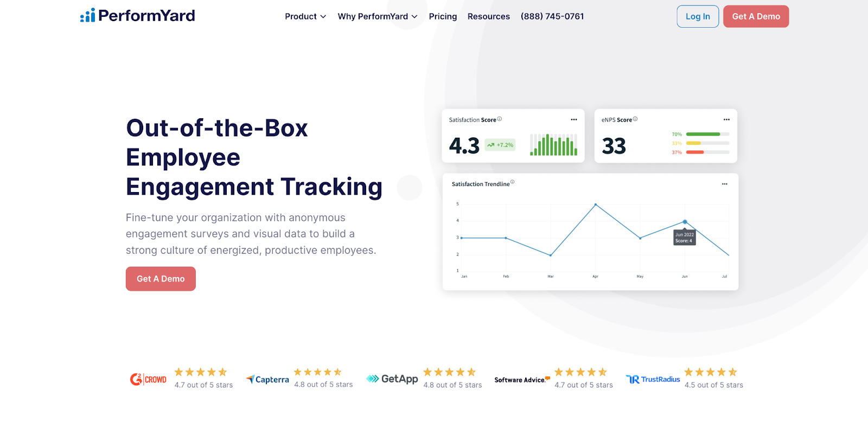Click the Software Advice logo
Image resolution: width=868 pixels, height=428 pixels.
coord(522,380)
